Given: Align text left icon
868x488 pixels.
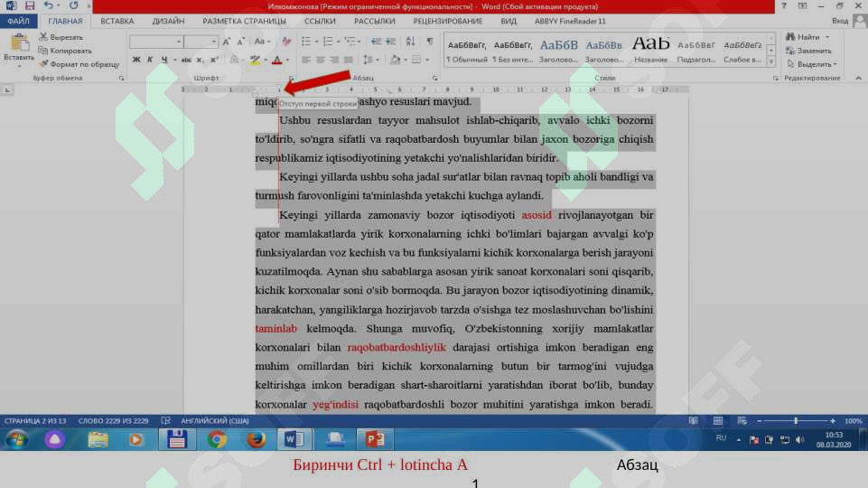Looking at the screenshot, I should point(305,60).
